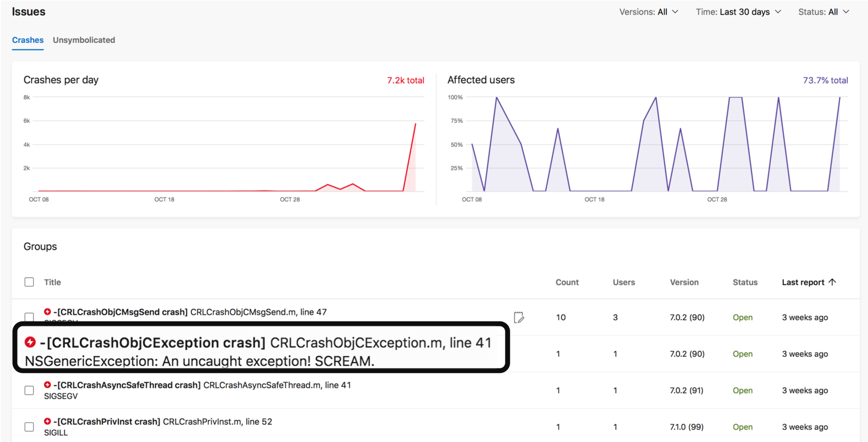Click Open status in CRLCrashPrivInst row
Viewport: 868px width, 442px height.
[x=743, y=427]
